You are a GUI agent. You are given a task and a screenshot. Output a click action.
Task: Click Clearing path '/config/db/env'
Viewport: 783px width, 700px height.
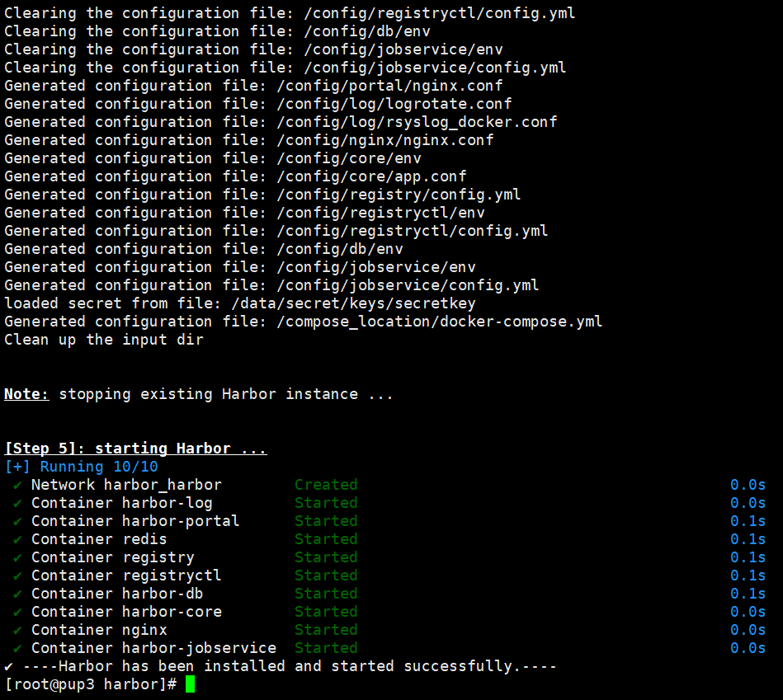(x=367, y=31)
